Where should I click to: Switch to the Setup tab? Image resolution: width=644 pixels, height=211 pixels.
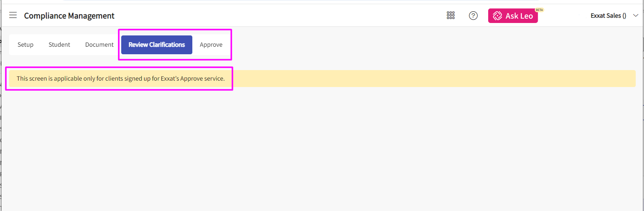26,44
